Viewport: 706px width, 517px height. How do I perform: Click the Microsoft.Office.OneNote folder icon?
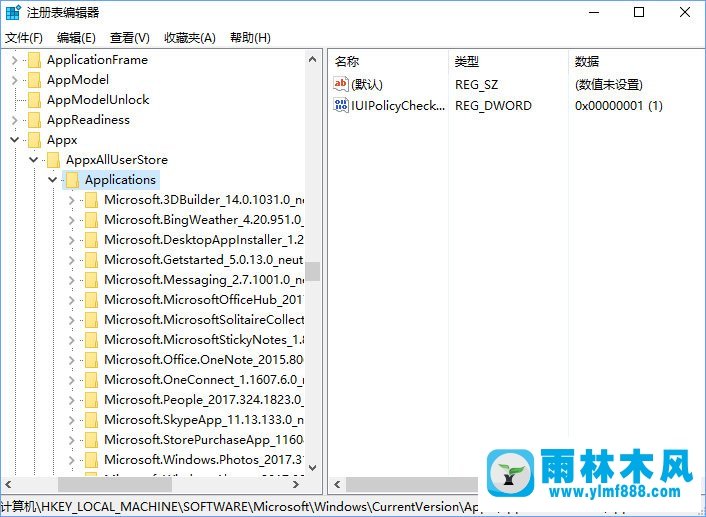(91, 359)
